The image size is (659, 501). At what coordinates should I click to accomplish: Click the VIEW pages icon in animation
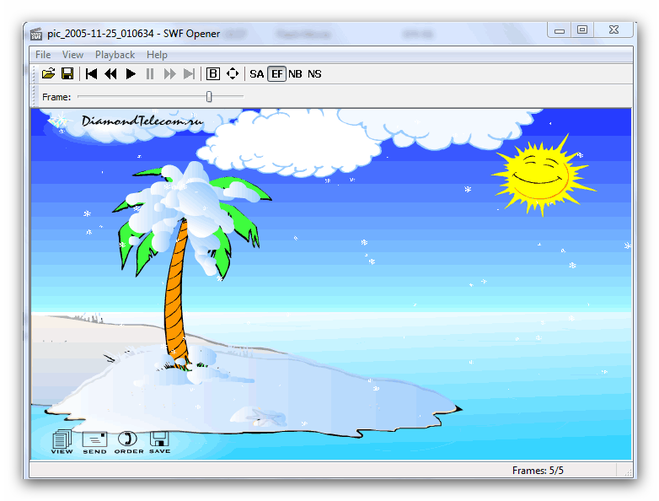62,439
